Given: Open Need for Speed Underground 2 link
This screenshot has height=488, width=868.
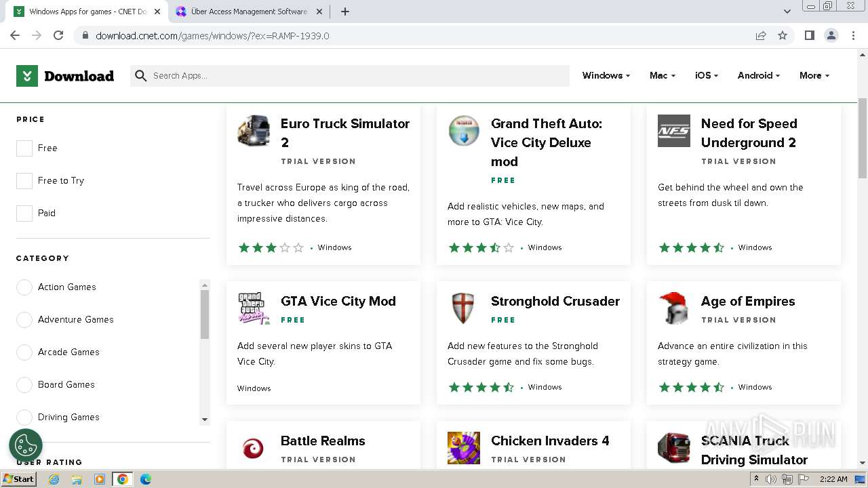Looking at the screenshot, I should click(x=749, y=133).
